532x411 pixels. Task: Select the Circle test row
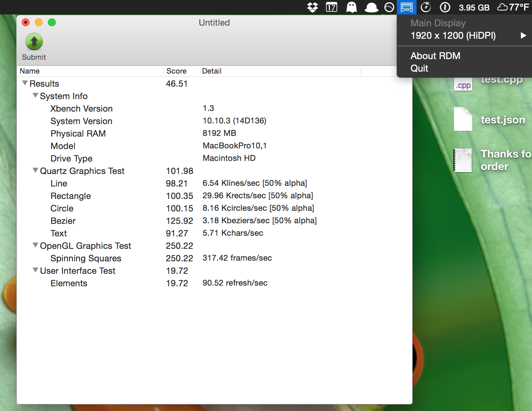(x=215, y=208)
